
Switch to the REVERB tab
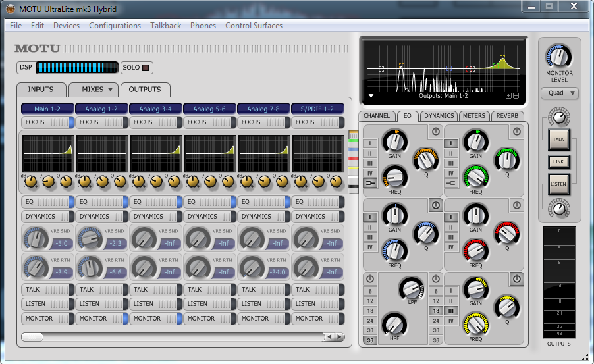[x=506, y=116]
